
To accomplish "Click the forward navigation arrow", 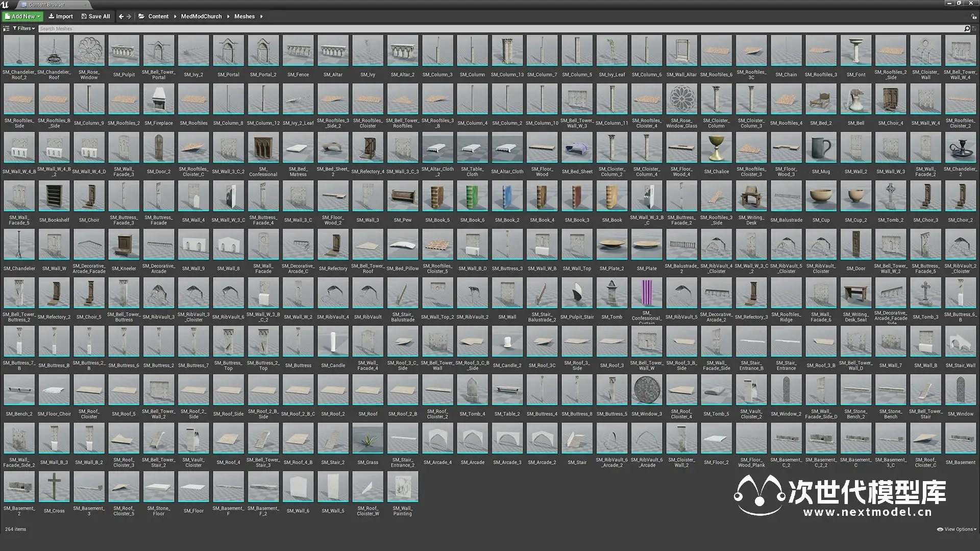I will click(x=129, y=16).
